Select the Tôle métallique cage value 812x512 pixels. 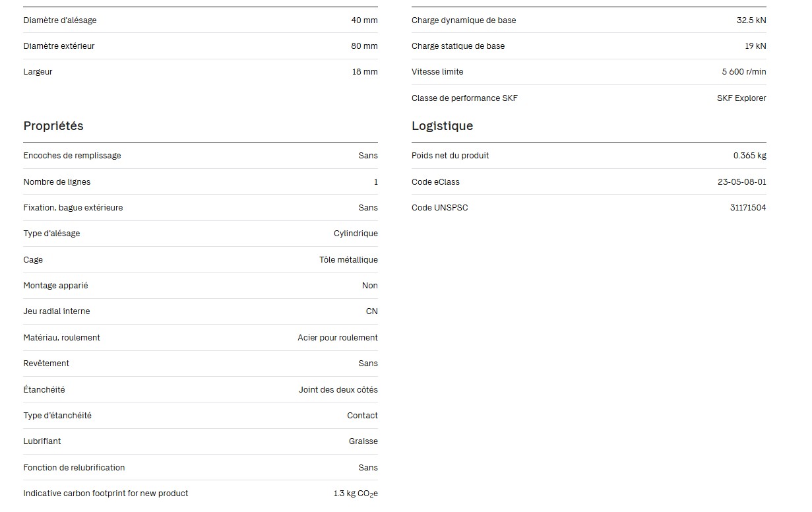(348, 260)
